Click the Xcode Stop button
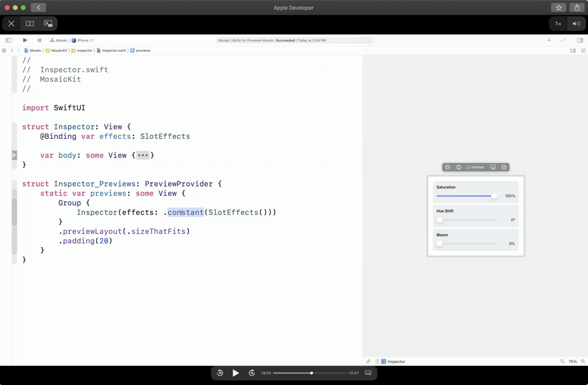 pyautogui.click(x=39, y=40)
